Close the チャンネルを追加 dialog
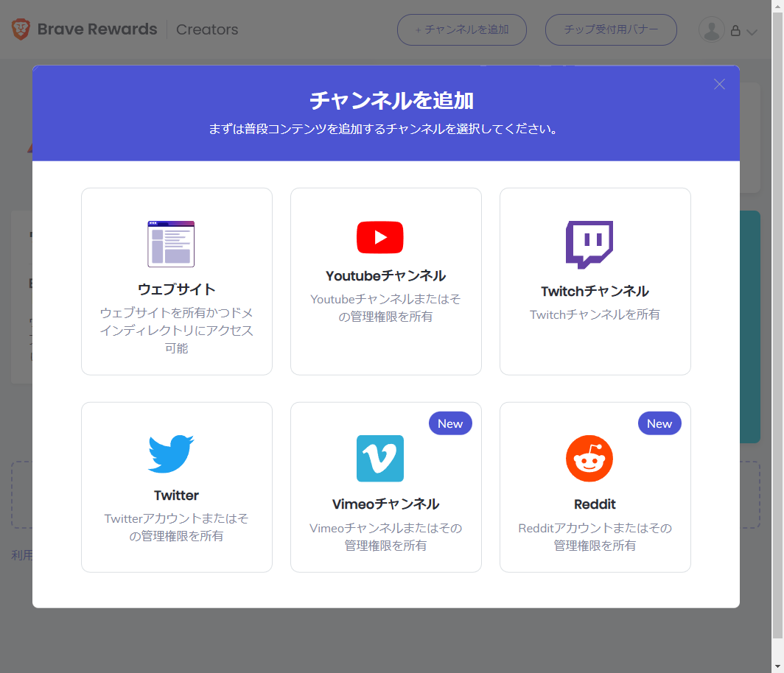The width and height of the screenshot is (784, 673). pyautogui.click(x=720, y=85)
